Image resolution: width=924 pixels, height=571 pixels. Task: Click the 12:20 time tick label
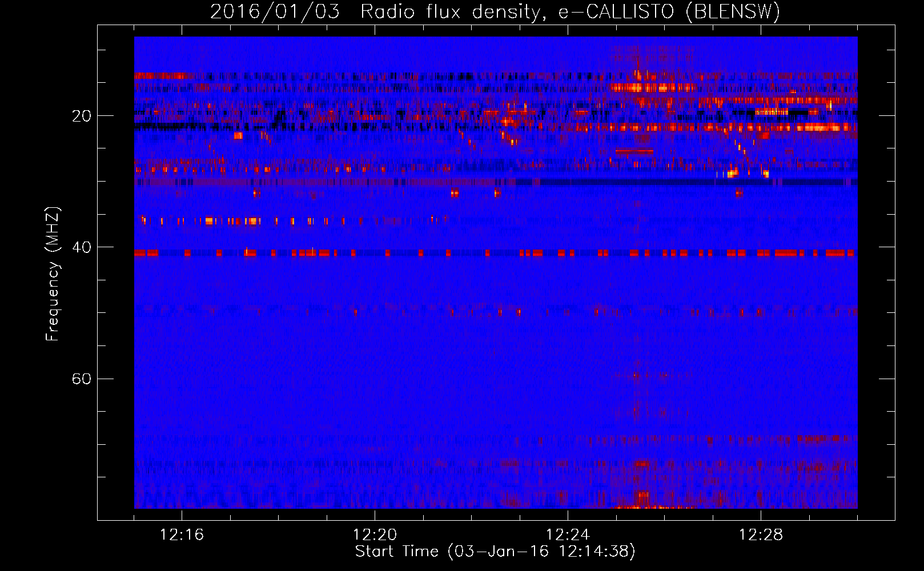(375, 535)
